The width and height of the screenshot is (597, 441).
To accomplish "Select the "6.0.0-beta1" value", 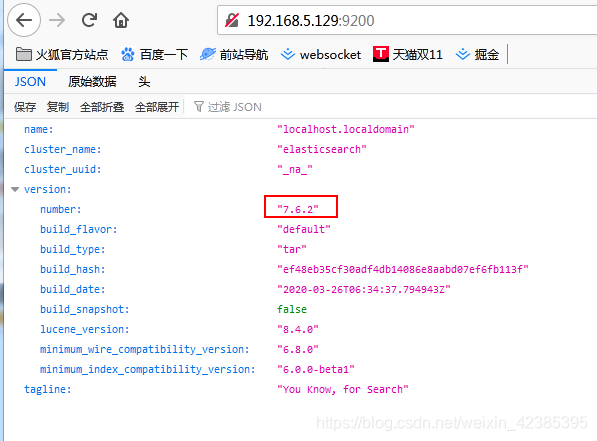I will click(x=316, y=369).
